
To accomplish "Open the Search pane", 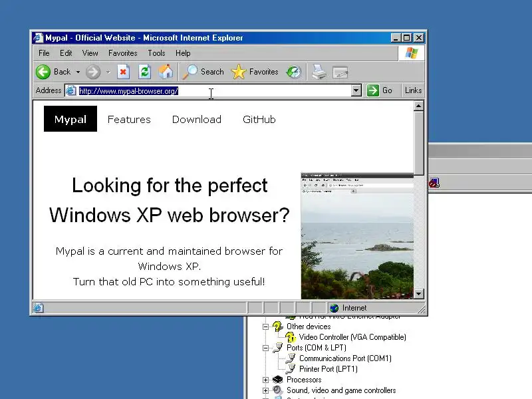I will [x=203, y=72].
